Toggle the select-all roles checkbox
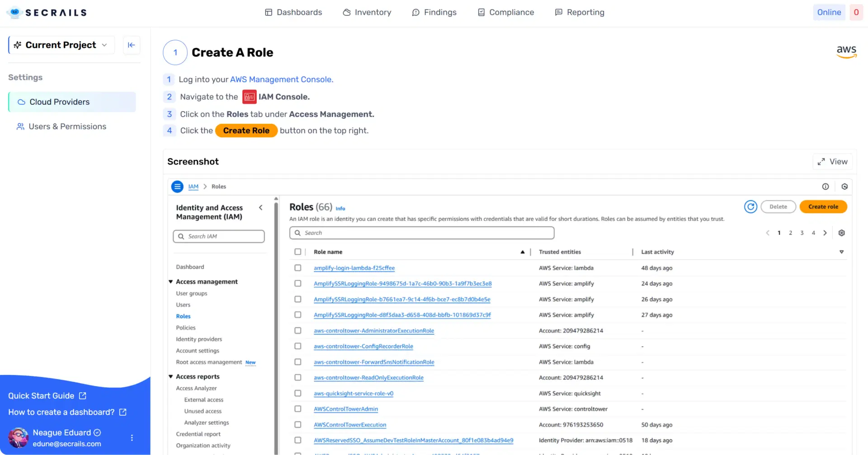 coord(297,252)
